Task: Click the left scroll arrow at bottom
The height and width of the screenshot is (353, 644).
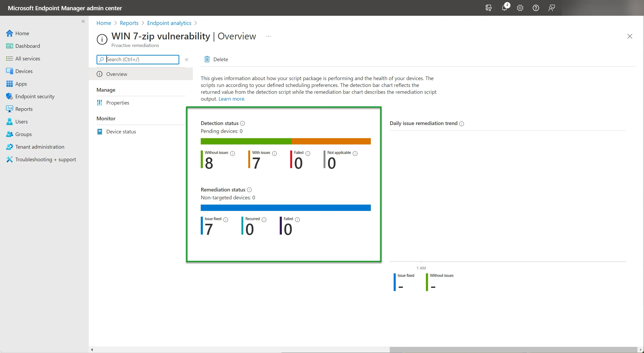Action: point(92,350)
